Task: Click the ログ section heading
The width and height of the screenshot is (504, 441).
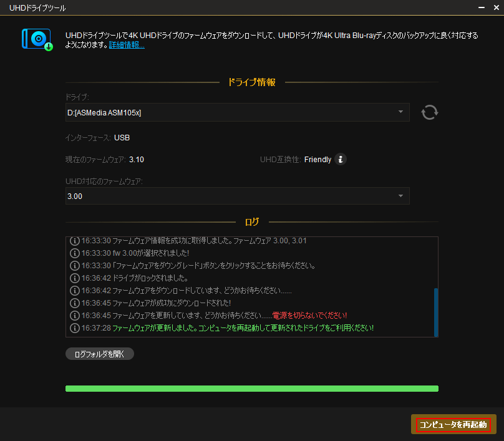Action: [x=251, y=222]
